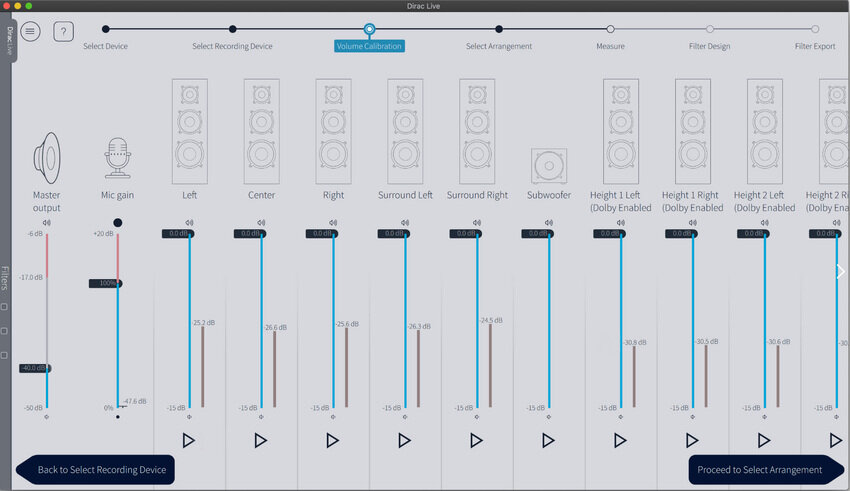This screenshot has width=850, height=491.
Task: Click the -25.2 dB Left level reading
Action: click(x=204, y=323)
